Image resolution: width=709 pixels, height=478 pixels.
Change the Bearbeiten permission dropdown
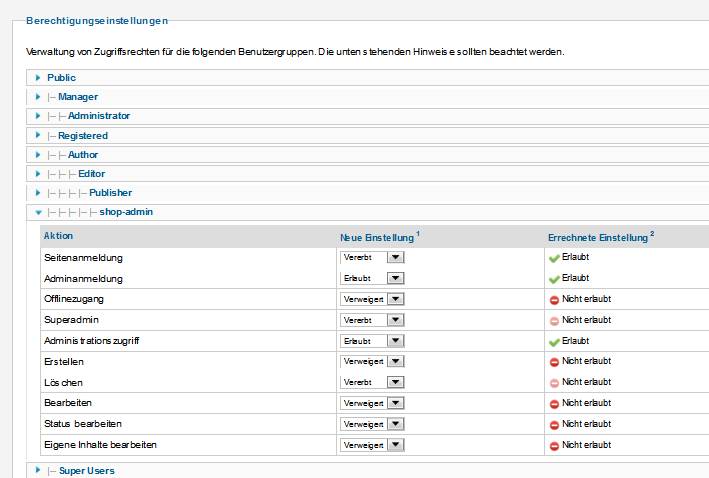pyautogui.click(x=372, y=403)
